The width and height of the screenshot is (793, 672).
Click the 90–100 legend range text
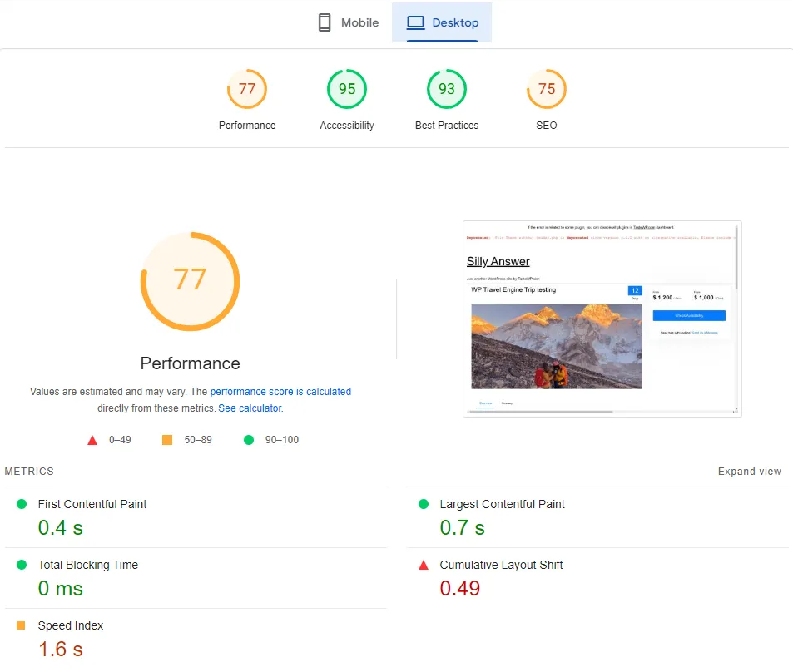pos(282,440)
